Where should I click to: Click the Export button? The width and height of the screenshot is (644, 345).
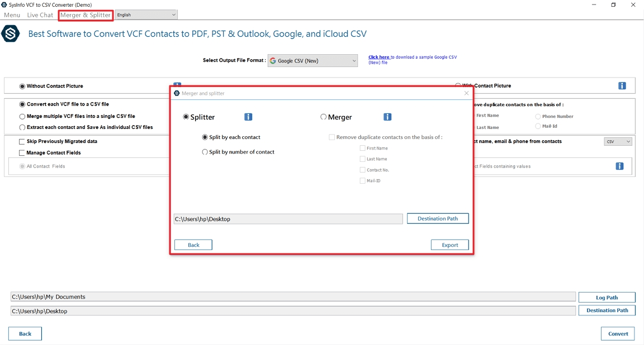pos(449,245)
